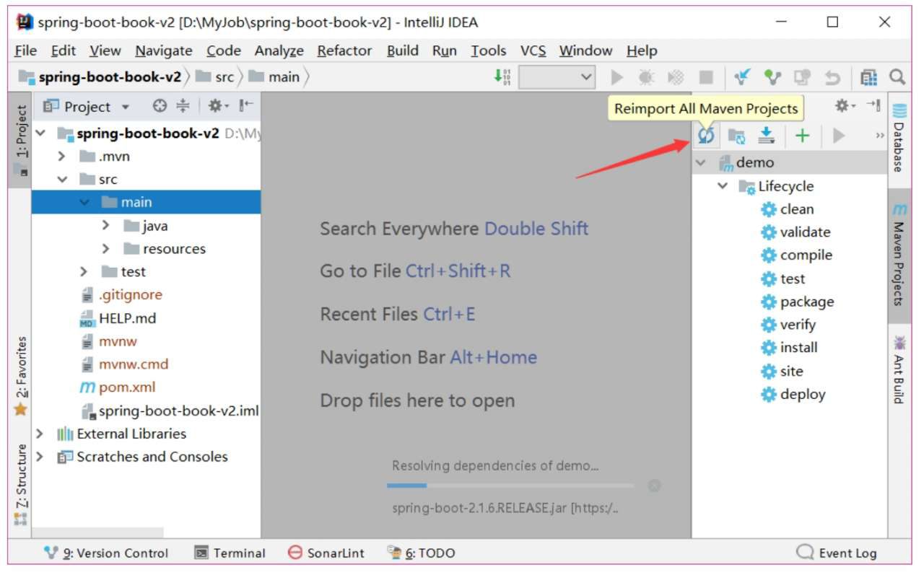This screenshot has width=924, height=575.
Task: Click Generate Sources and Update Folders icon
Action: 736,136
